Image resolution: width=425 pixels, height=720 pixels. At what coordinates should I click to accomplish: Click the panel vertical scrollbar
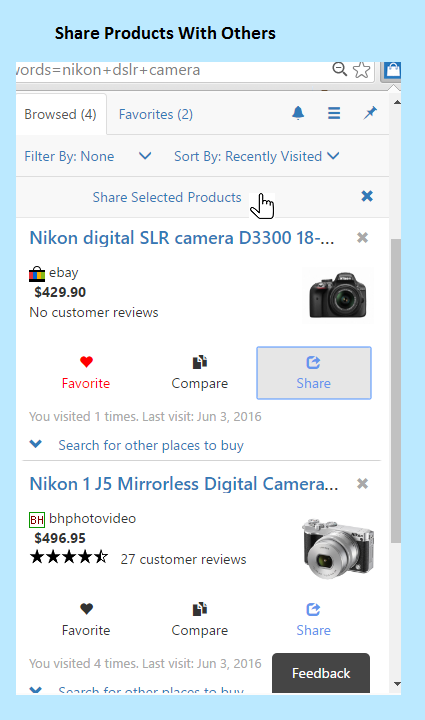pyautogui.click(x=396, y=390)
